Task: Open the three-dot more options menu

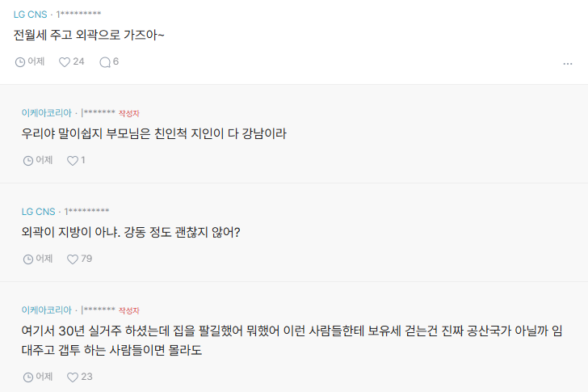Action: click(568, 63)
